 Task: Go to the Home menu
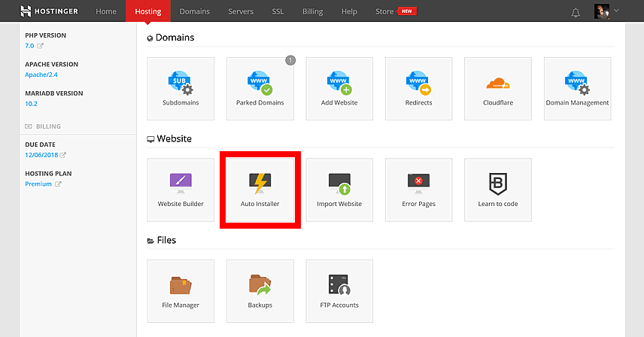106,11
